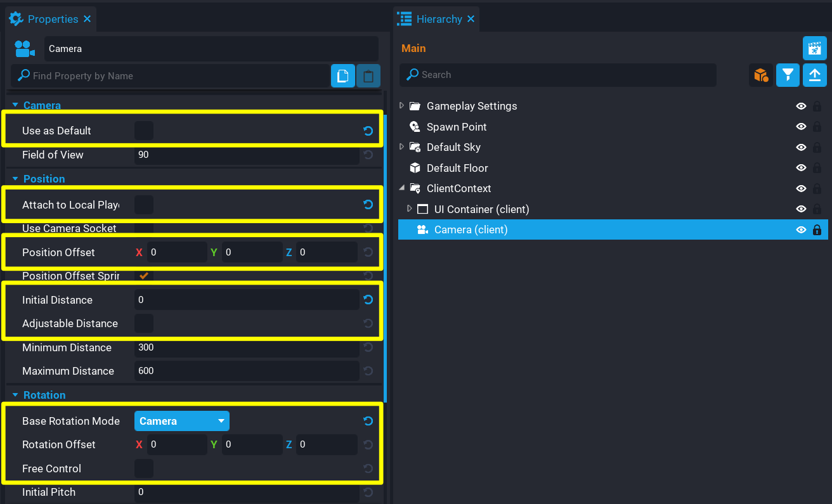Hide Default Floor using its eye icon
The image size is (832, 504).
(801, 168)
